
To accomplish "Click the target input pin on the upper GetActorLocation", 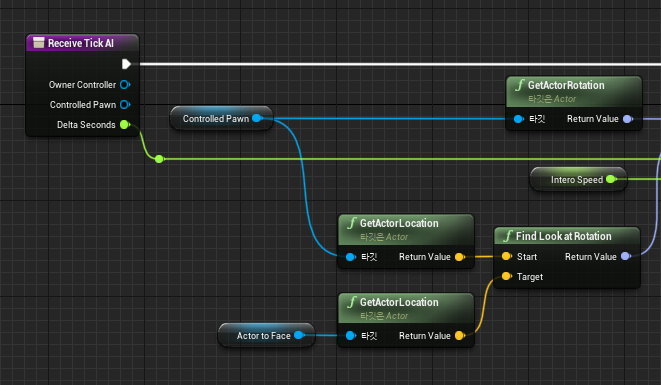I will pos(350,257).
